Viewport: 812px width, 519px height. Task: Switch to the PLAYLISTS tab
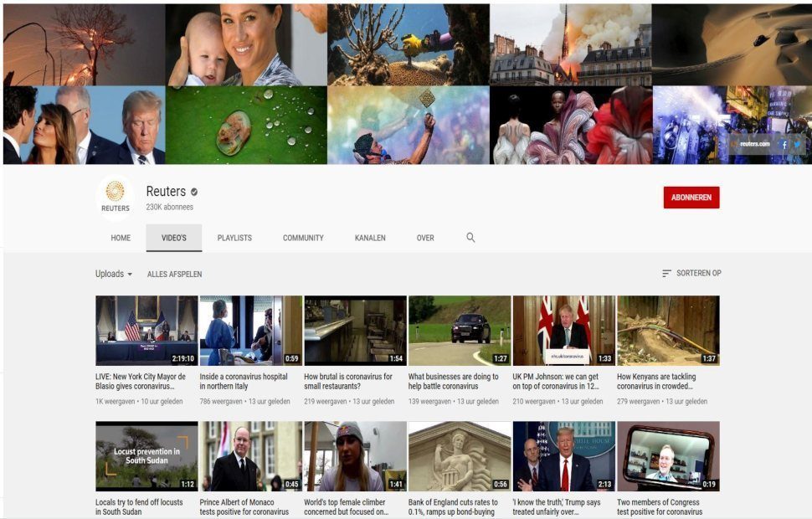pyautogui.click(x=234, y=238)
